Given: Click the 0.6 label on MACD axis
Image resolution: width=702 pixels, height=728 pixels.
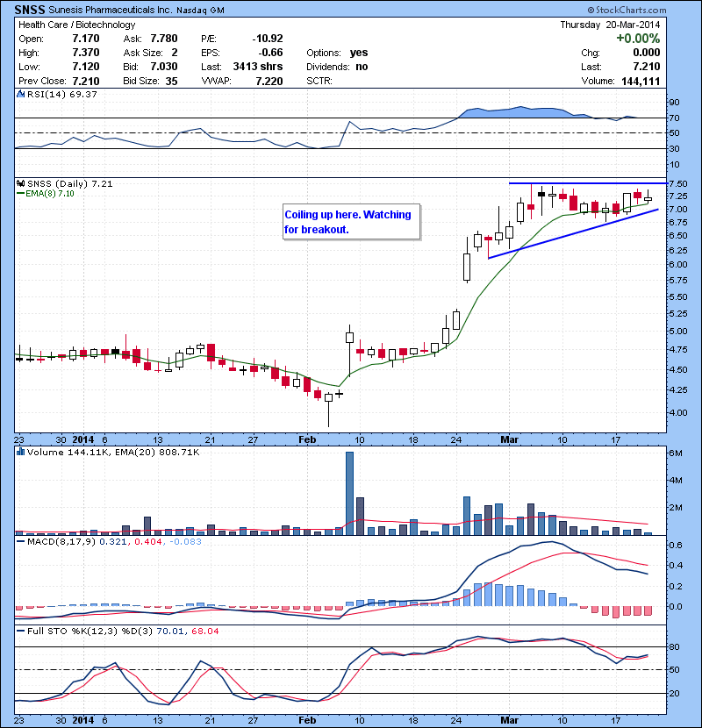Looking at the screenshot, I should (676, 545).
